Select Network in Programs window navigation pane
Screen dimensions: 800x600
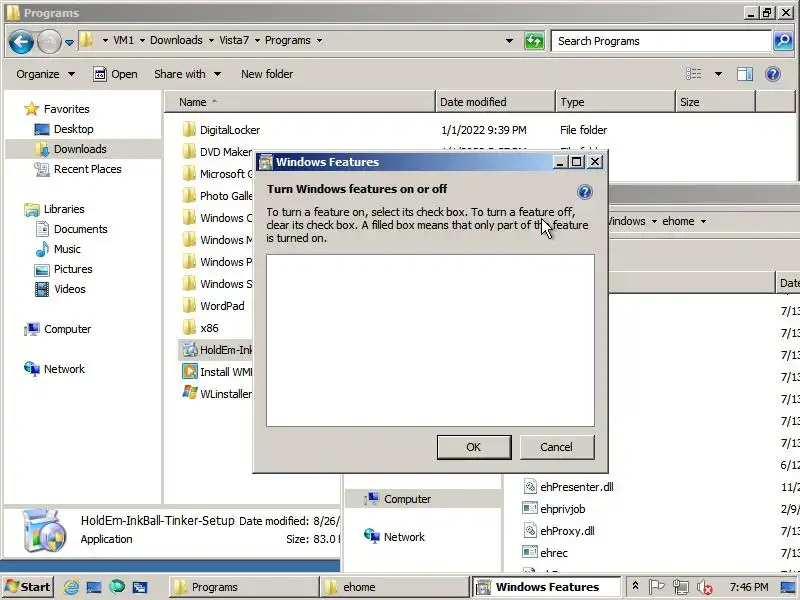(x=64, y=369)
